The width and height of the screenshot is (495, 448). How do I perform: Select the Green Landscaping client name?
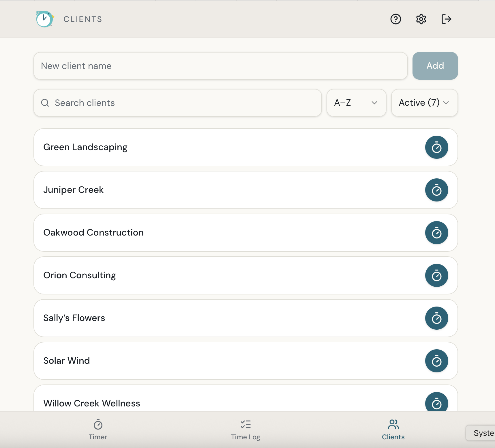pyautogui.click(x=85, y=147)
